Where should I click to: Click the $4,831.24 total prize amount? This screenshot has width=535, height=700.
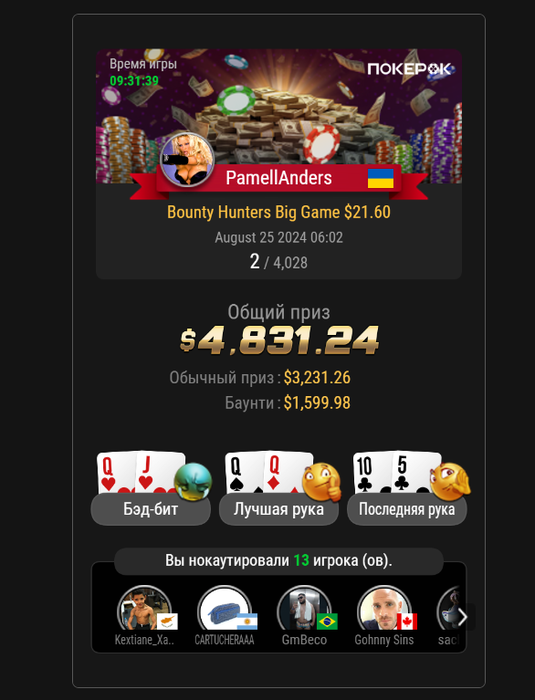(x=279, y=340)
